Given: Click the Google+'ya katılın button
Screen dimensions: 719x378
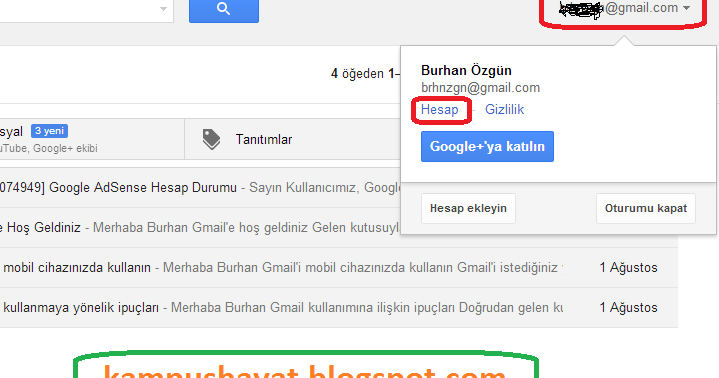Looking at the screenshot, I should 487,146.
